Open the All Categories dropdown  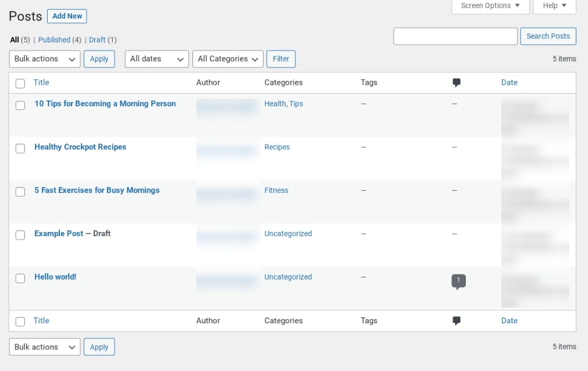[x=227, y=59]
